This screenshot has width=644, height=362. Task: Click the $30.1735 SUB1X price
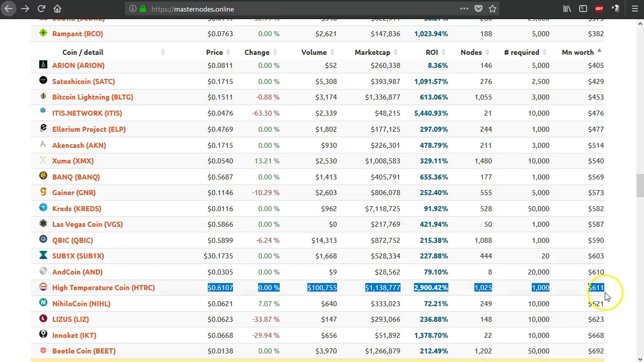tap(218, 256)
